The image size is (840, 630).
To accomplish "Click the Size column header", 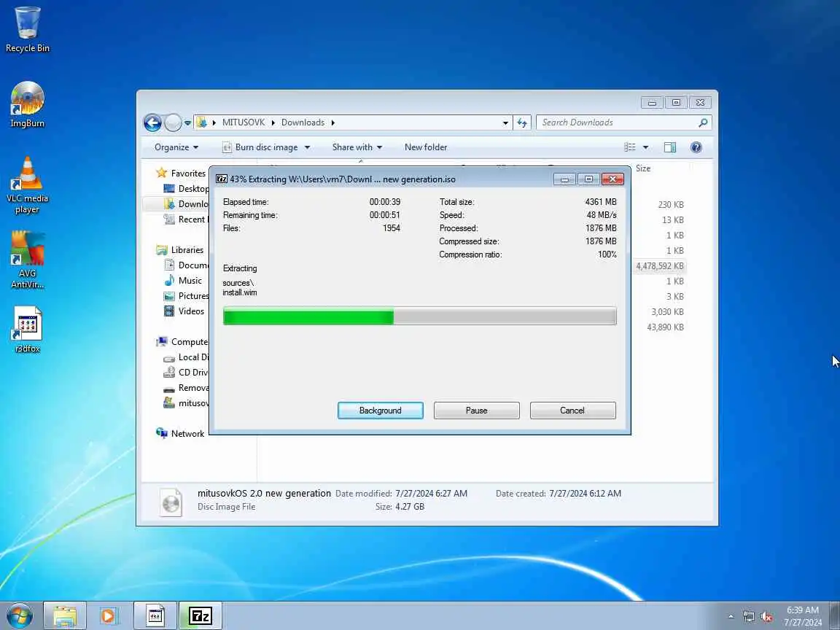I will click(x=643, y=168).
